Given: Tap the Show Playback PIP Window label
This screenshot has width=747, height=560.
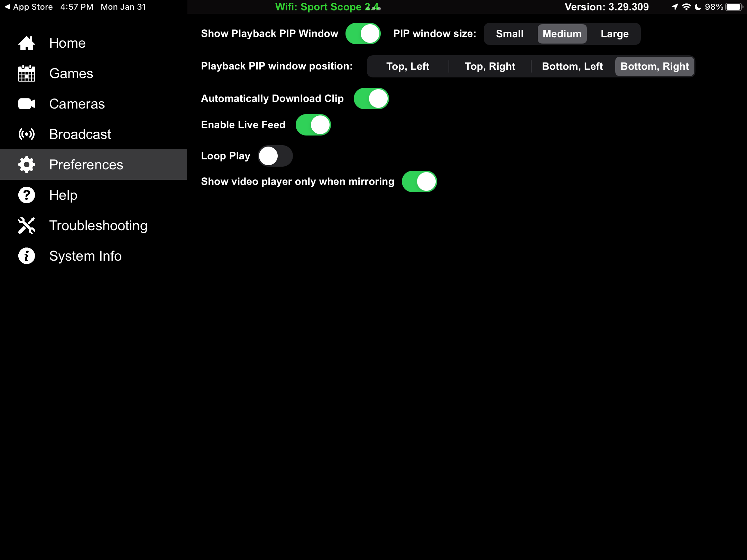Looking at the screenshot, I should pos(270,34).
